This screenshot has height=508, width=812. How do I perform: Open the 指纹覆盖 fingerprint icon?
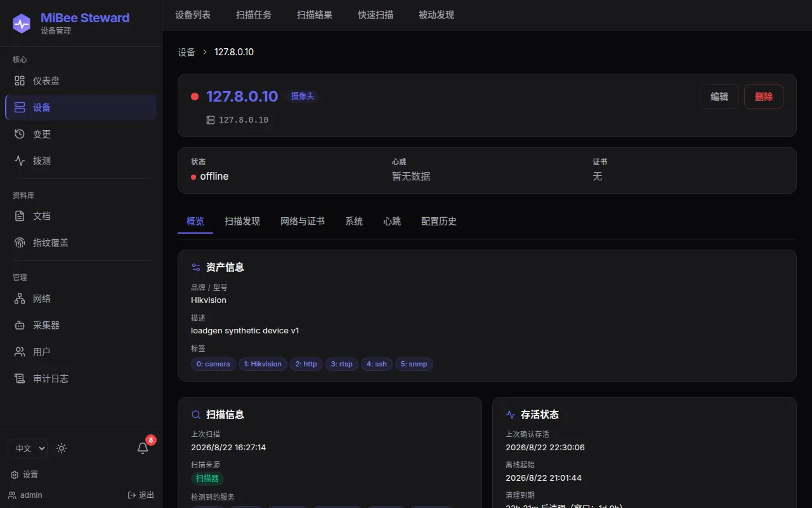20,243
